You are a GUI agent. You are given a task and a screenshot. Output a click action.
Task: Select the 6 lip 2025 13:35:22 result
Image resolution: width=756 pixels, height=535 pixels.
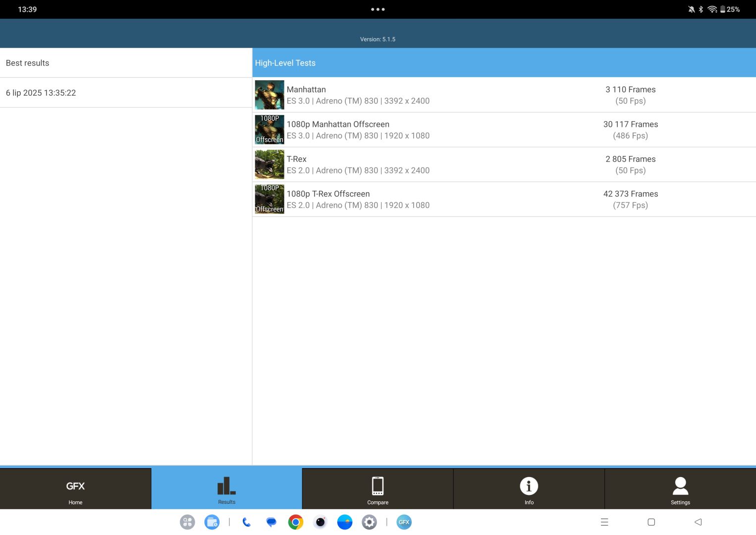click(126, 93)
